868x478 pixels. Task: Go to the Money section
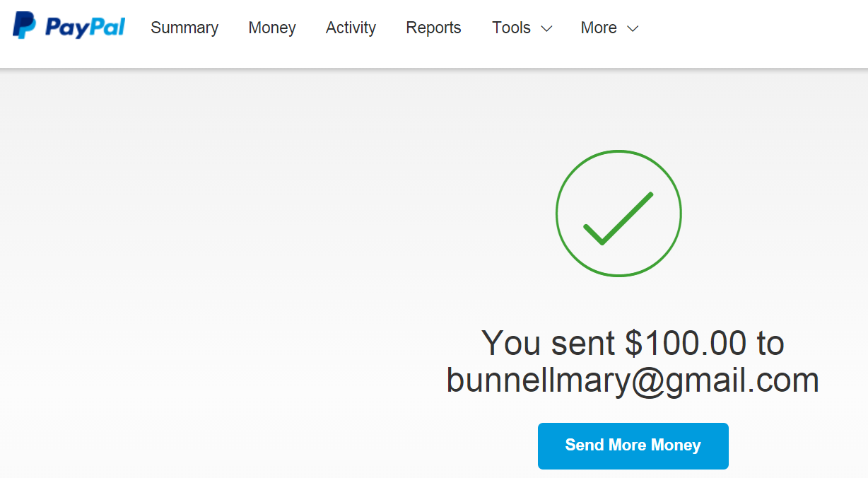(x=272, y=28)
